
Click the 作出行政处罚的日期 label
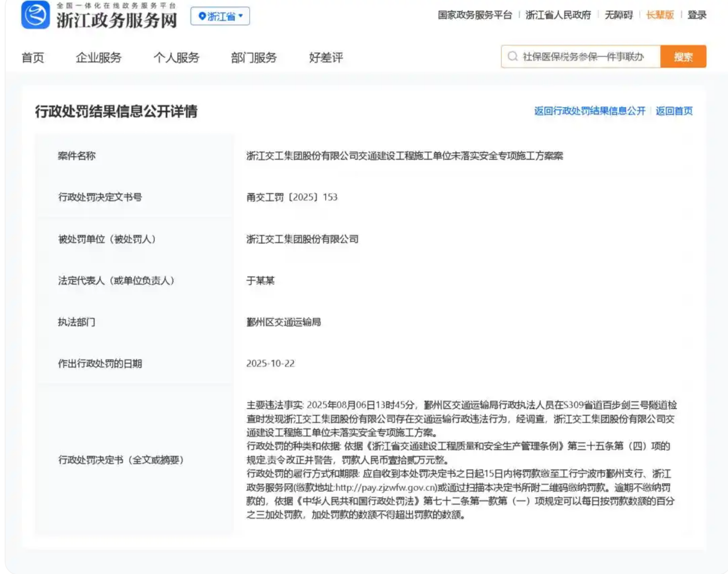100,364
